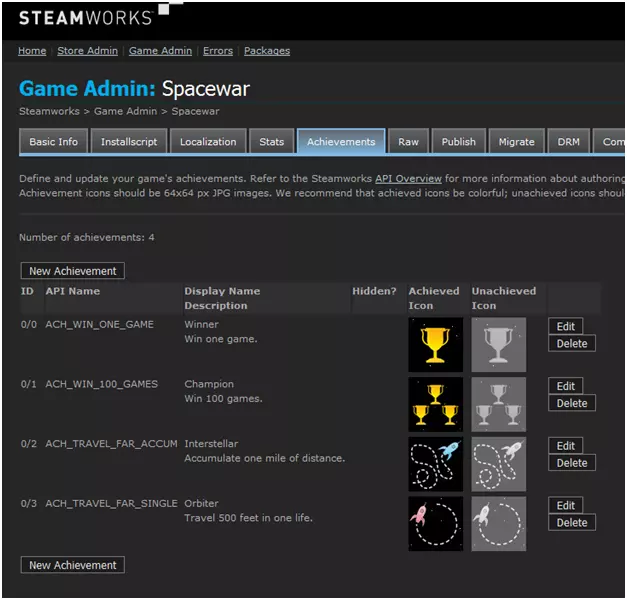The image size is (627, 600).
Task: Click the 'Win 100 games.' description
Action: (x=224, y=398)
